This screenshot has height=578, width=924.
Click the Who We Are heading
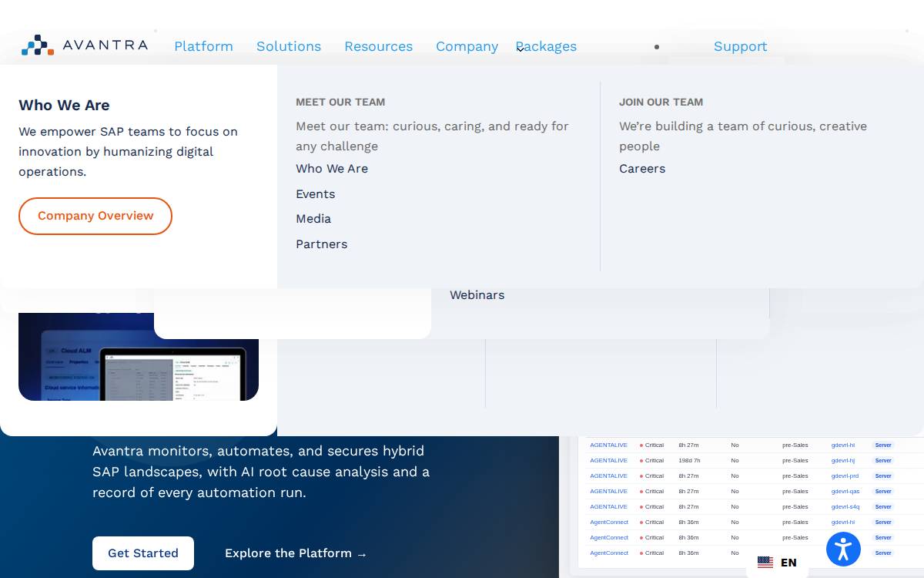click(x=64, y=105)
